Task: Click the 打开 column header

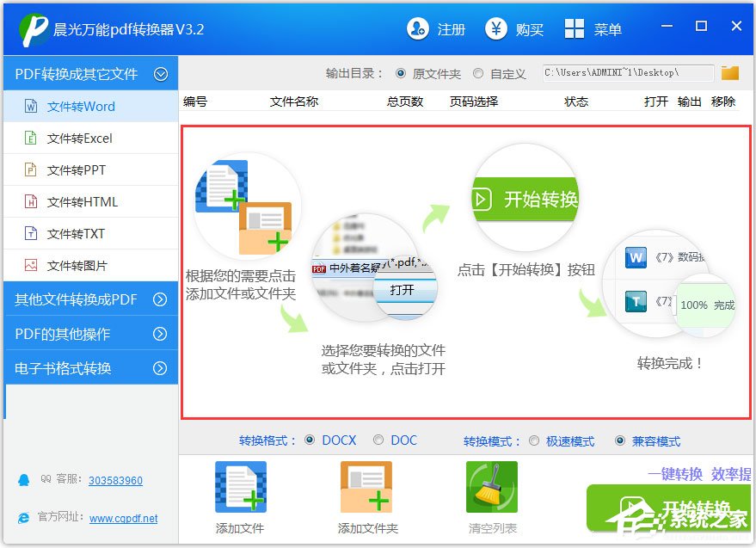Action: 655,102
